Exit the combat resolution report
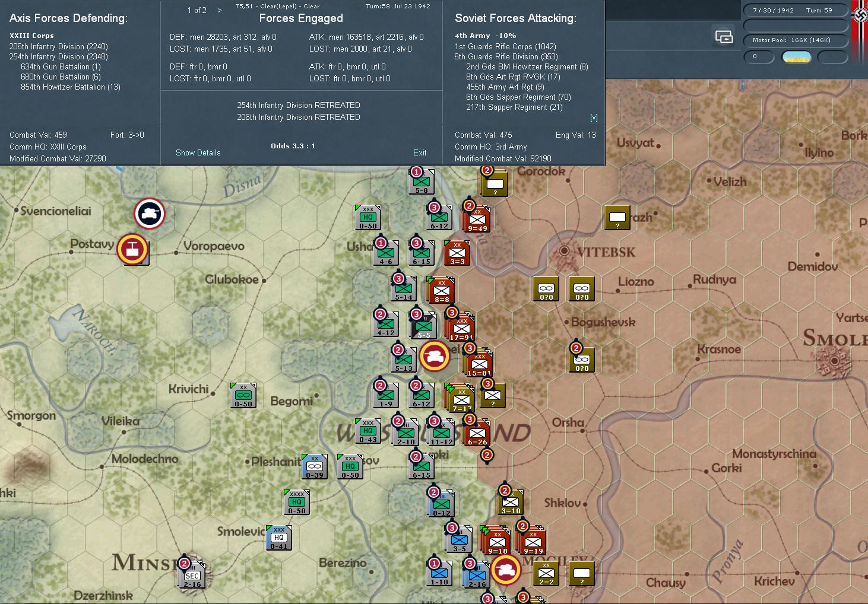Screen dimensions: 868x604 420,152
